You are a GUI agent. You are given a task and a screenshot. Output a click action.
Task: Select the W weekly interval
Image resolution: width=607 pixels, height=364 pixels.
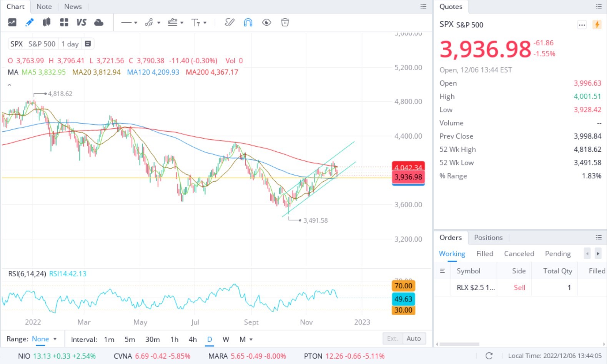[x=226, y=339]
